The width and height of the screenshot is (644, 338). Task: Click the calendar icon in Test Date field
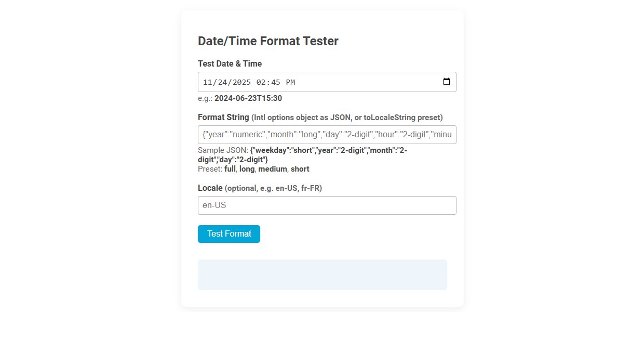[447, 82]
